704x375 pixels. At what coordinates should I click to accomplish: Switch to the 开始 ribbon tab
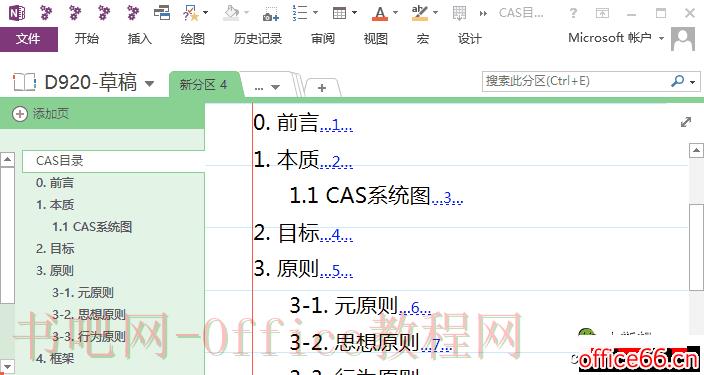click(87, 39)
